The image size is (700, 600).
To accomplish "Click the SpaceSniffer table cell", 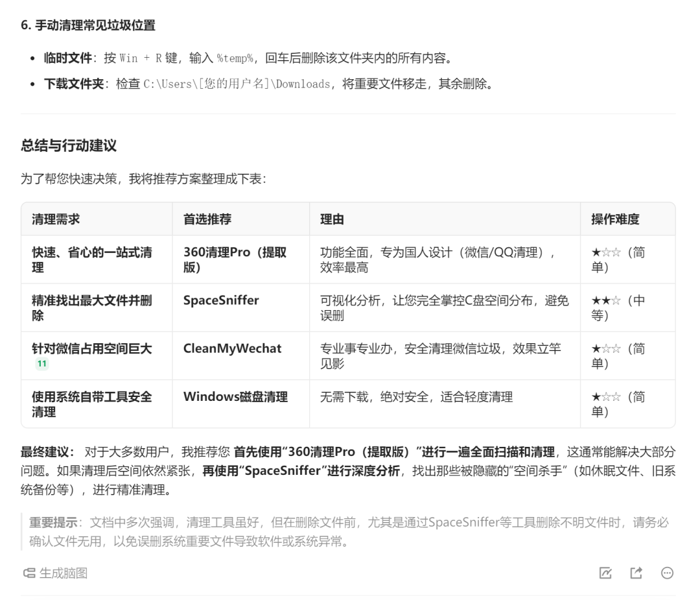I will (241, 308).
